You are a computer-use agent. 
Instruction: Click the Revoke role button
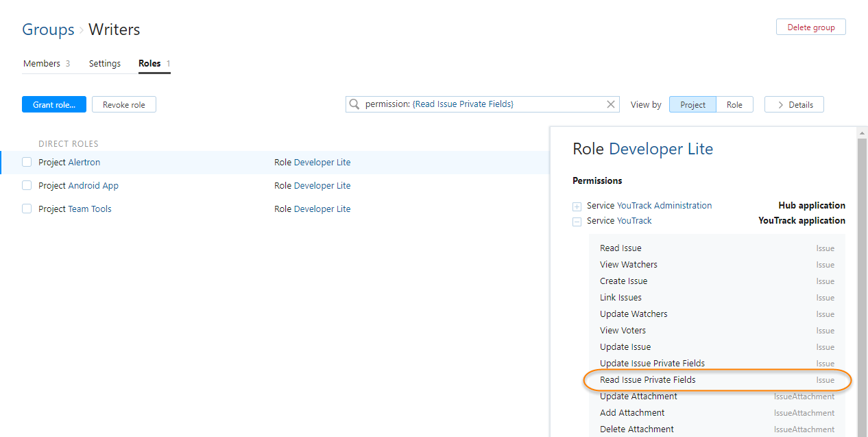click(123, 104)
